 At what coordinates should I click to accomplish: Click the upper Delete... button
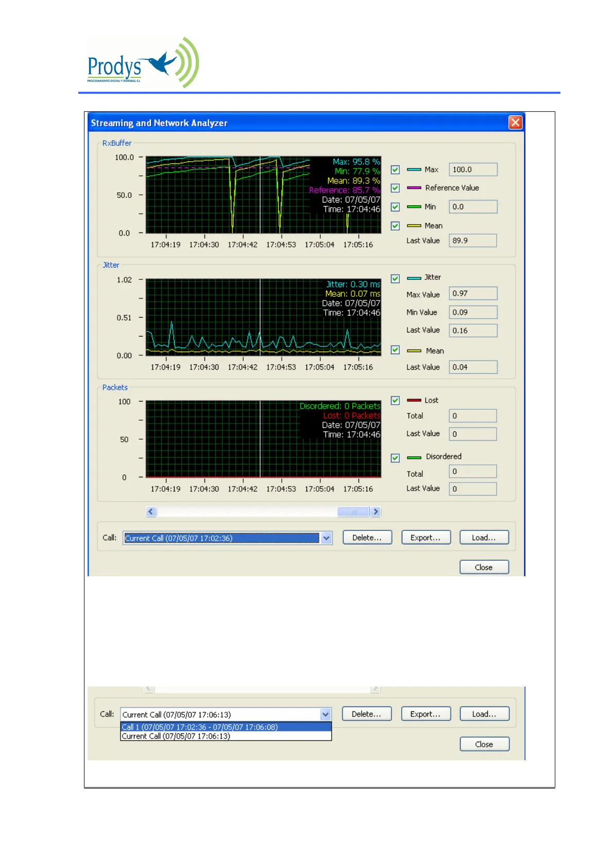(367, 538)
